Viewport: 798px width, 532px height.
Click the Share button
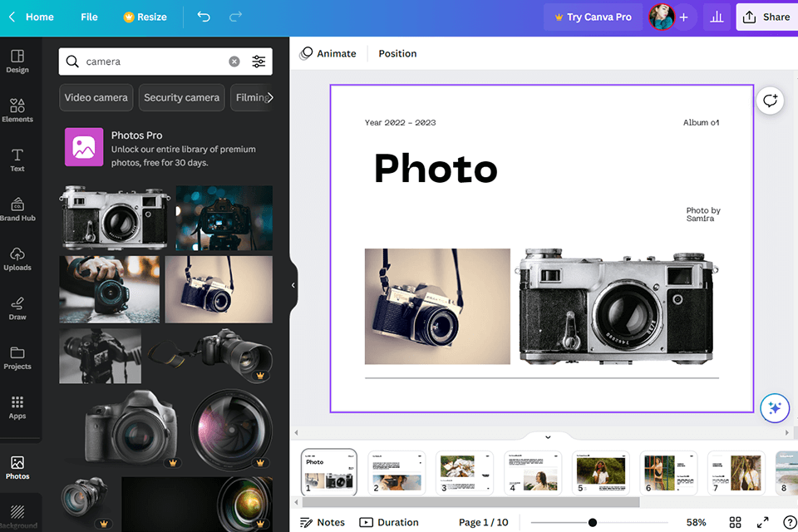766,17
